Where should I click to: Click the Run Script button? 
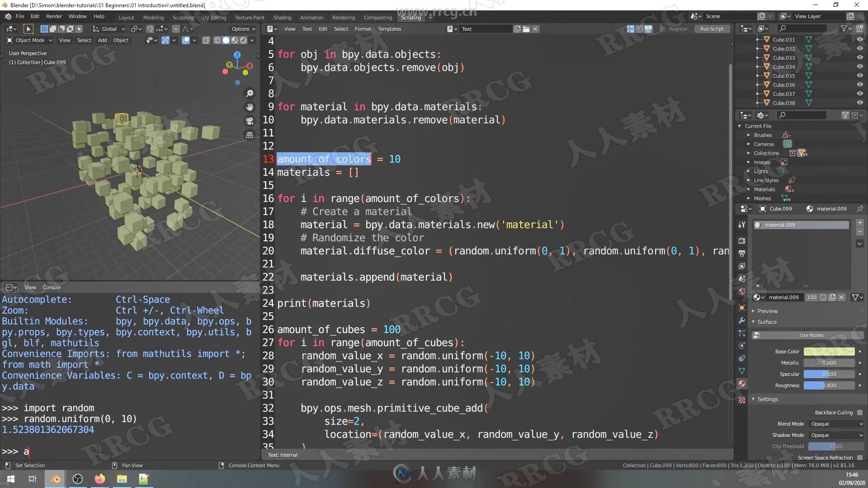(711, 28)
